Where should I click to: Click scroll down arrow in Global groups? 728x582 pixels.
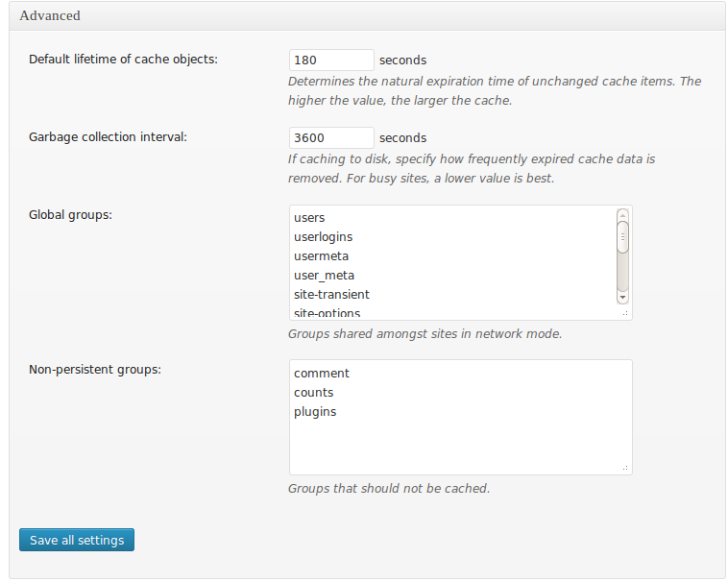(x=622, y=298)
